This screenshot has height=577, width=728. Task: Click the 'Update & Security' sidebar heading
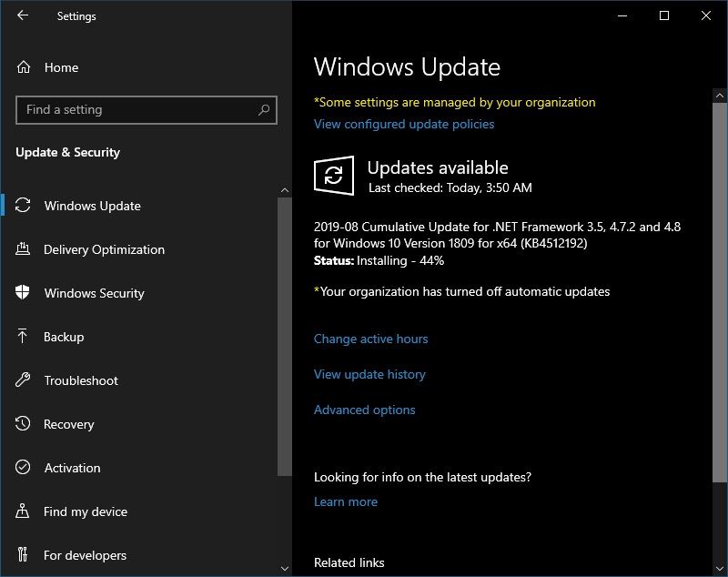coord(67,152)
